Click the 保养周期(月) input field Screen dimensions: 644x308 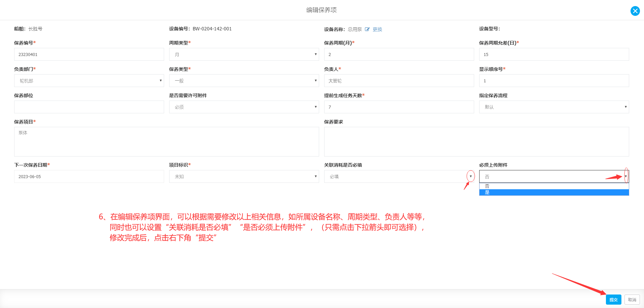(x=399, y=54)
